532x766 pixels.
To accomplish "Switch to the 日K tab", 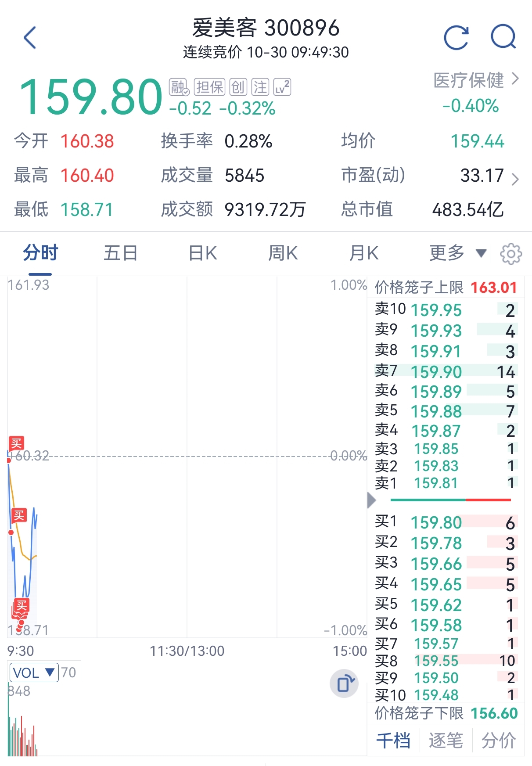I will point(202,253).
